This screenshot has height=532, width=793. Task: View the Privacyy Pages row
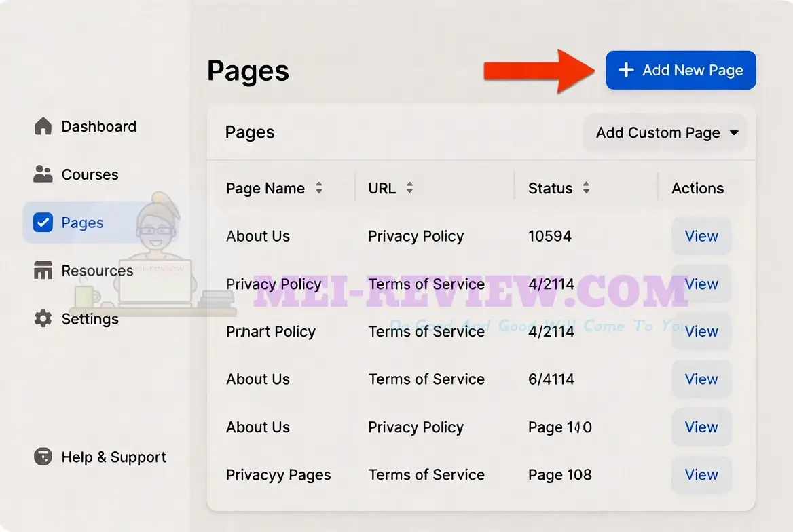[x=701, y=475]
